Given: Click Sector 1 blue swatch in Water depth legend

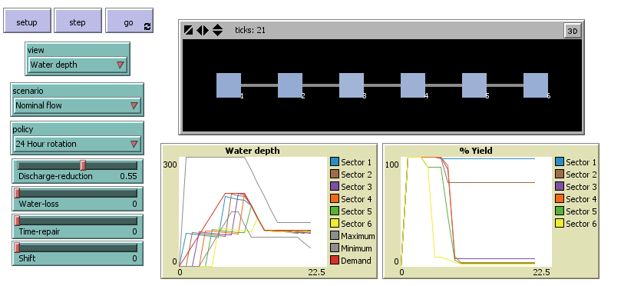Looking at the screenshot, I should [x=335, y=162].
